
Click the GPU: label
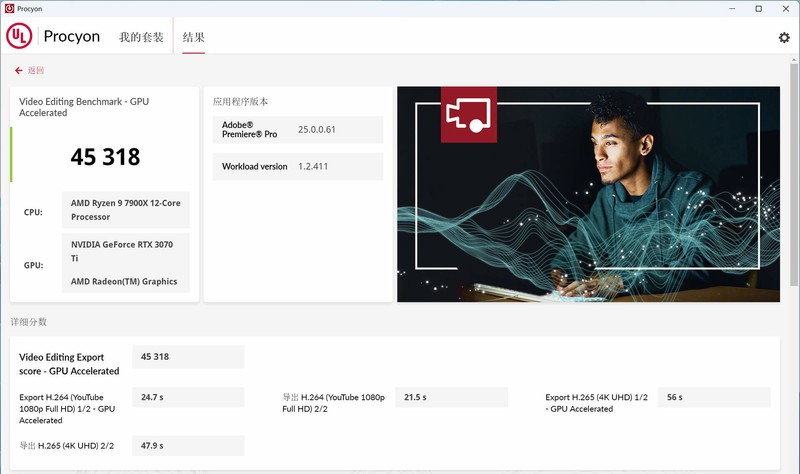click(33, 265)
